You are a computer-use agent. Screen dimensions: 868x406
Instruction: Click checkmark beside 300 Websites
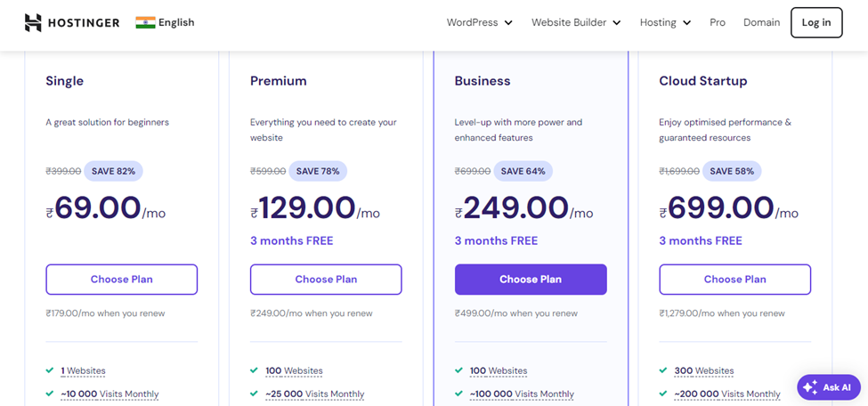(663, 370)
